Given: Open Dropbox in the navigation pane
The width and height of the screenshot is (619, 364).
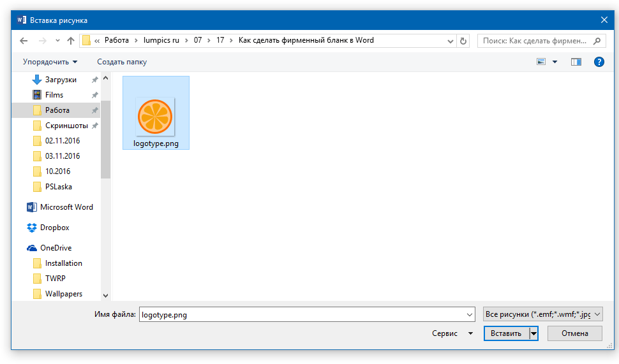Looking at the screenshot, I should (x=54, y=228).
